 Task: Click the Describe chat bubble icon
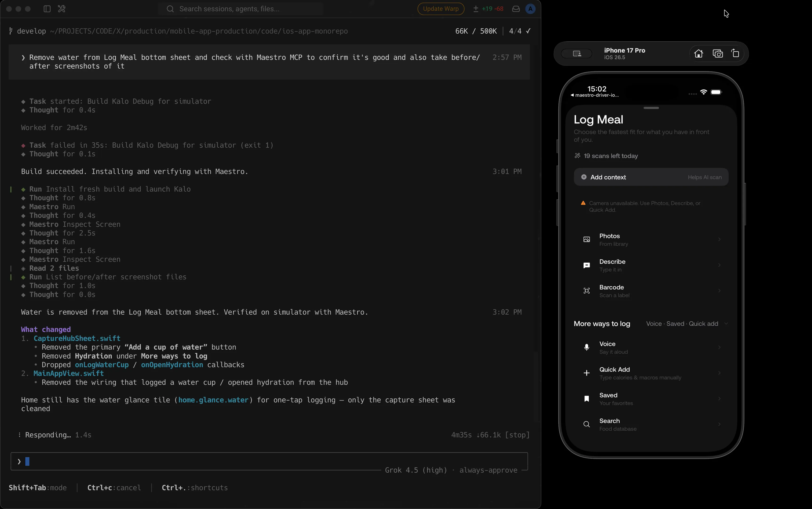(x=587, y=265)
